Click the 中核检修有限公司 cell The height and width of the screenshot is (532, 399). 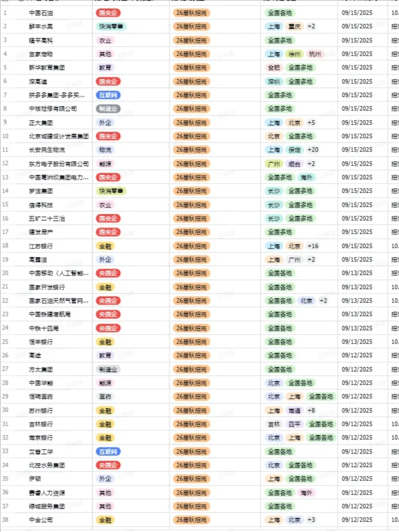point(53,109)
